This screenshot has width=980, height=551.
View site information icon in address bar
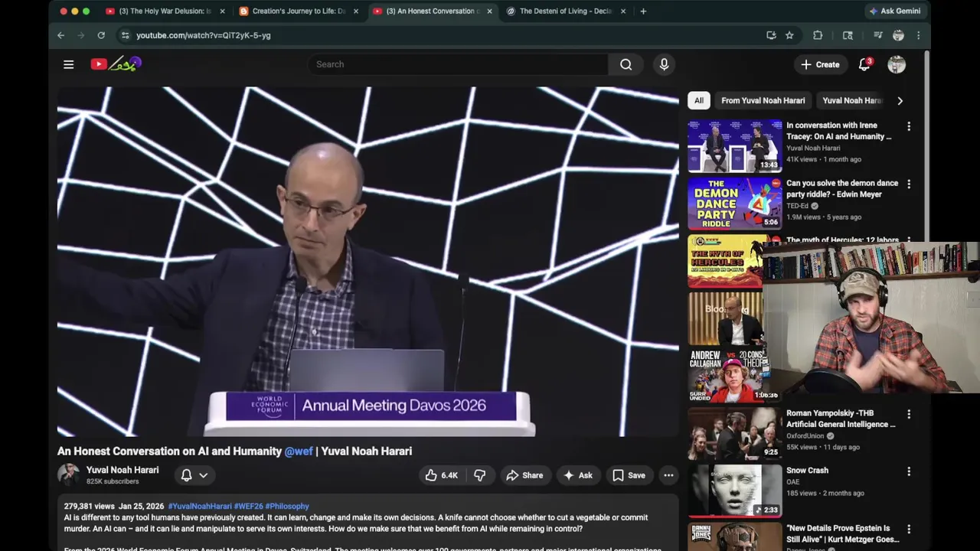(x=125, y=35)
